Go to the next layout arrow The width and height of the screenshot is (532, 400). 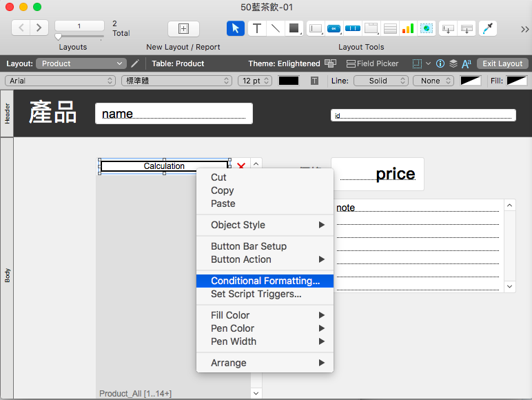(x=39, y=28)
